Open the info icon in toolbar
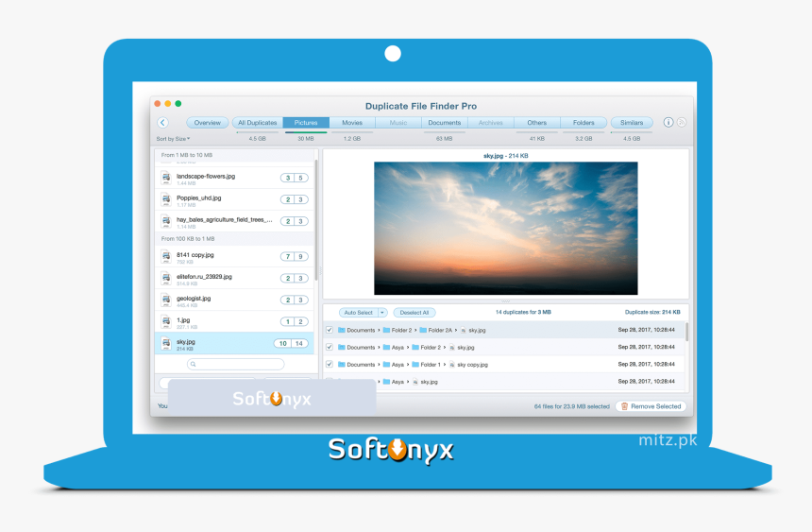Viewport: 812px width, 532px height. (x=668, y=123)
